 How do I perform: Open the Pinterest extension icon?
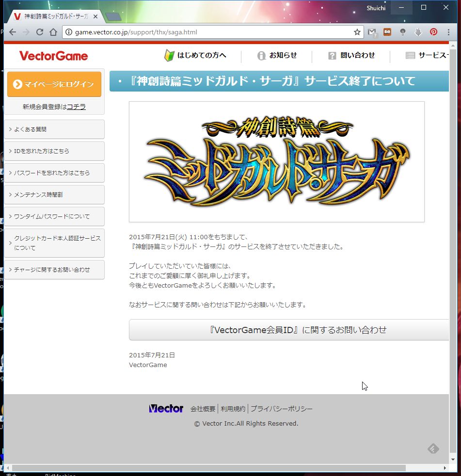[434, 32]
